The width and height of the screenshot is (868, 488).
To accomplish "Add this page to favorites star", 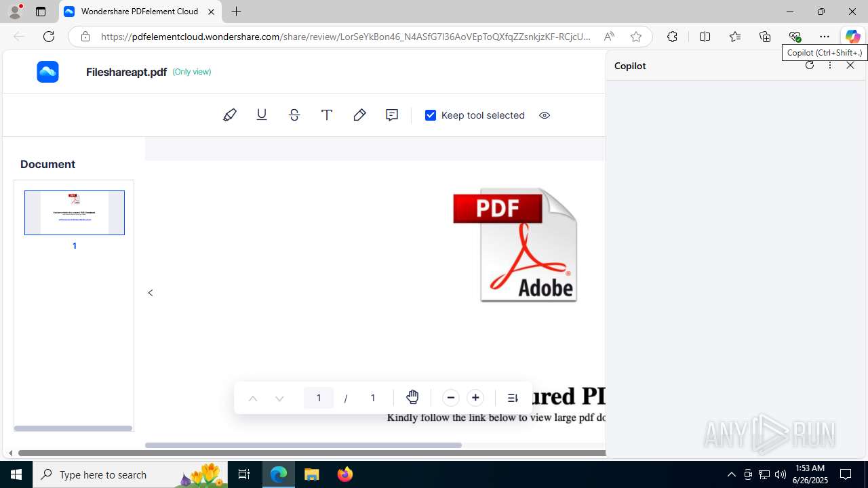I will point(636,37).
